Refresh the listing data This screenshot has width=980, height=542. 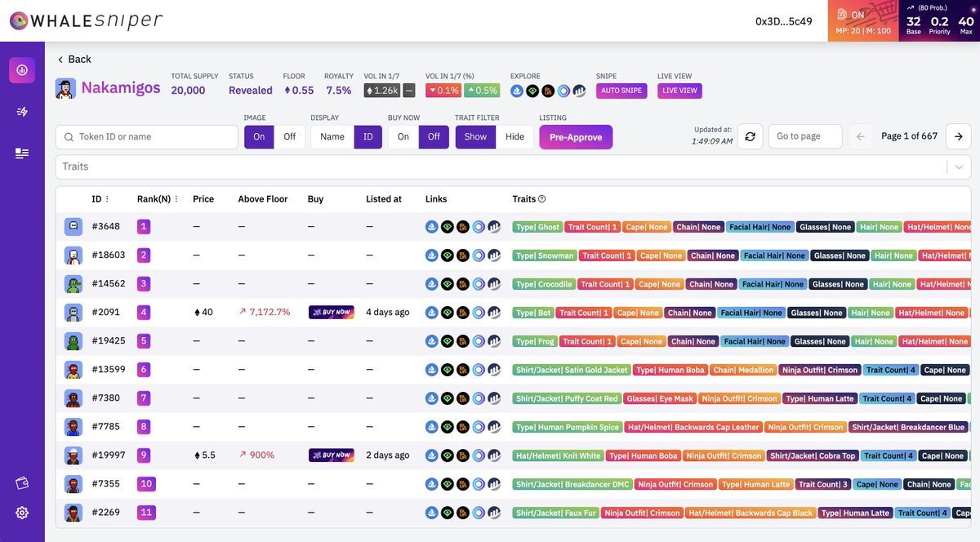click(x=750, y=136)
